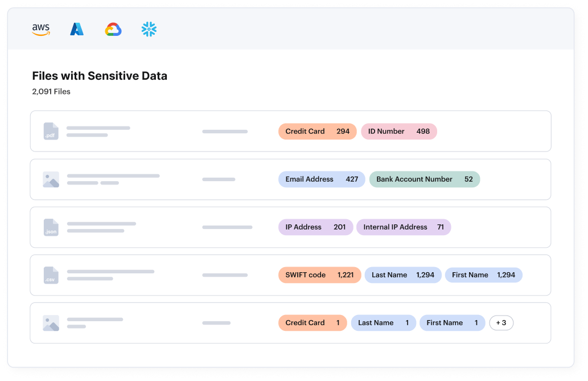
Task: Click the 2,091 Files count
Action: pyautogui.click(x=51, y=91)
